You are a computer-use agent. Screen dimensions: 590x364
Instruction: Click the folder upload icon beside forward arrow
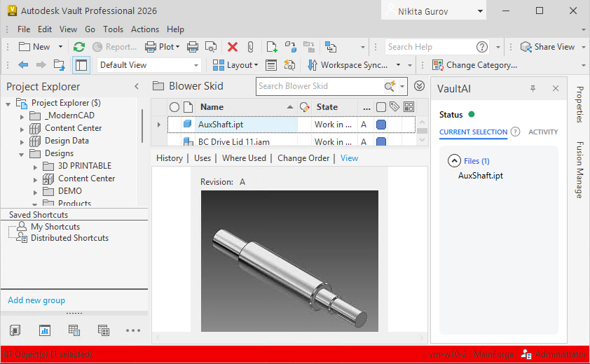[59, 64]
